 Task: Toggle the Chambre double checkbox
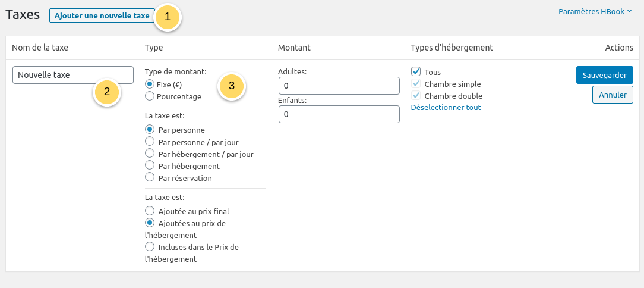point(416,96)
